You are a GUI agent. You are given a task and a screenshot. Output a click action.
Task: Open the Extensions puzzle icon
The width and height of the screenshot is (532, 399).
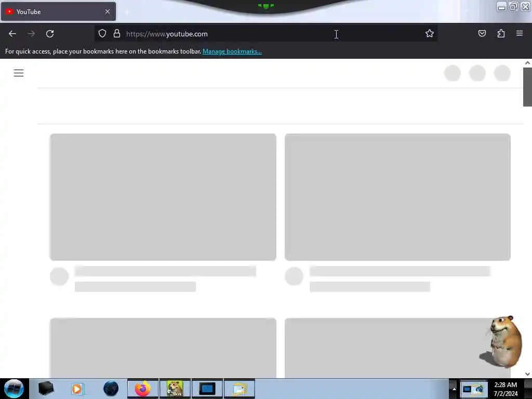click(501, 33)
